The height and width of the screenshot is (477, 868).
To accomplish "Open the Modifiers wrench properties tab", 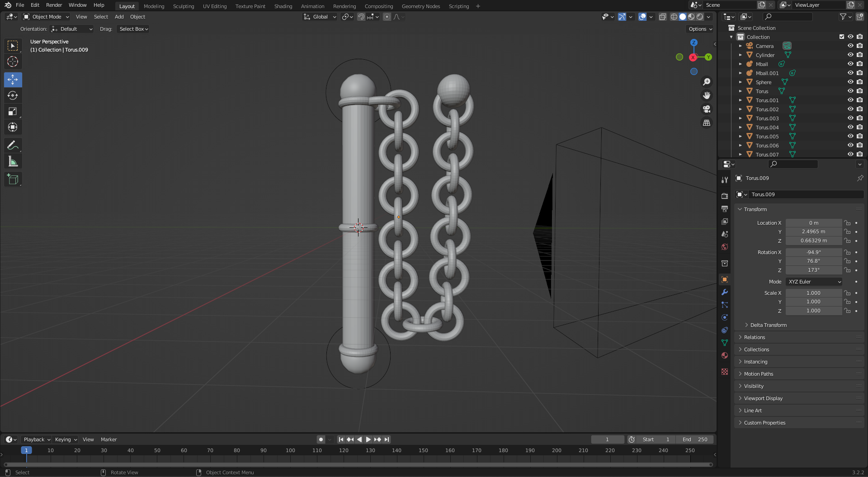I will pos(725,292).
